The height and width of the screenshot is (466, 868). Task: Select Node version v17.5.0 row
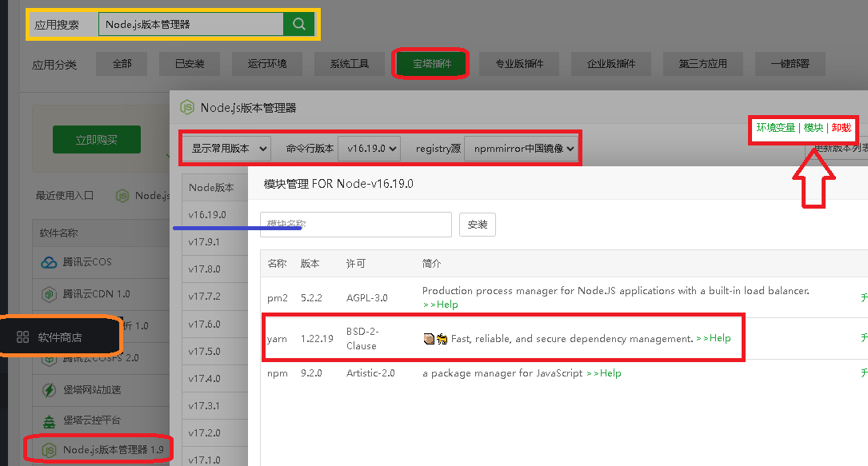(215, 351)
